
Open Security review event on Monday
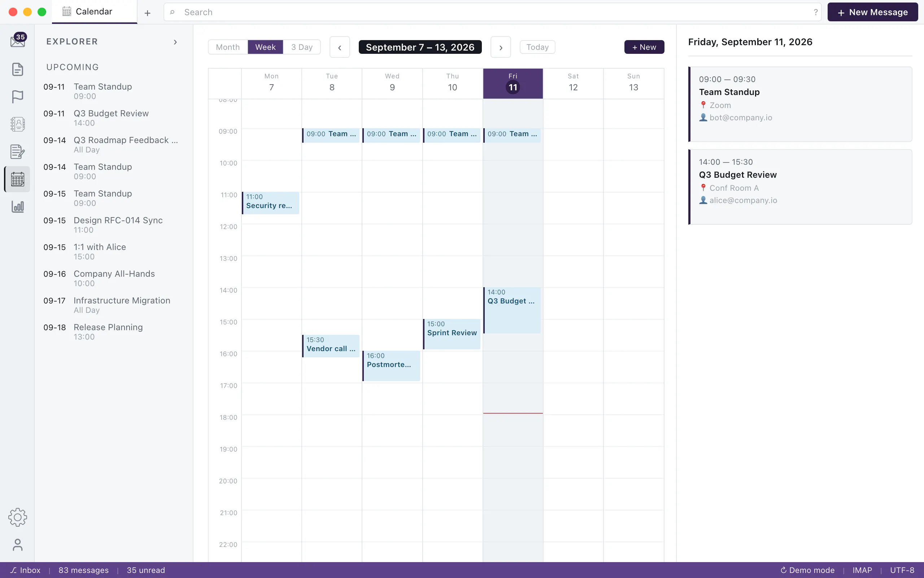pos(271,203)
